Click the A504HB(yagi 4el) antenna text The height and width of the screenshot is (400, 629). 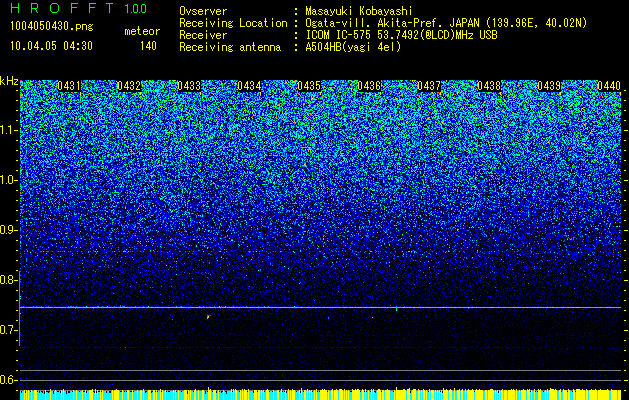(x=353, y=47)
